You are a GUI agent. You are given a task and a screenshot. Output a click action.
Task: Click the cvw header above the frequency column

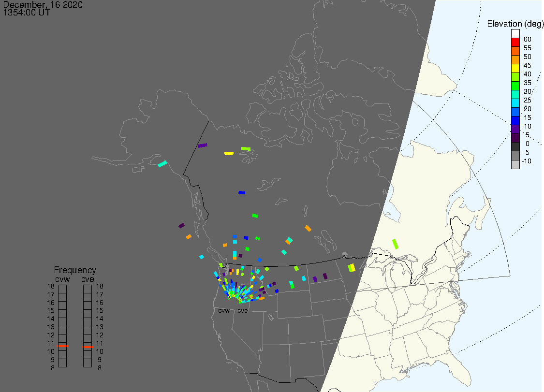[62, 279]
